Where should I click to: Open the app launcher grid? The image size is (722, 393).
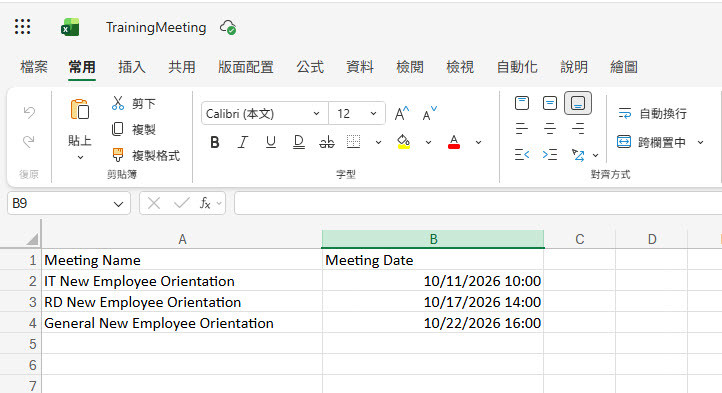coord(22,27)
